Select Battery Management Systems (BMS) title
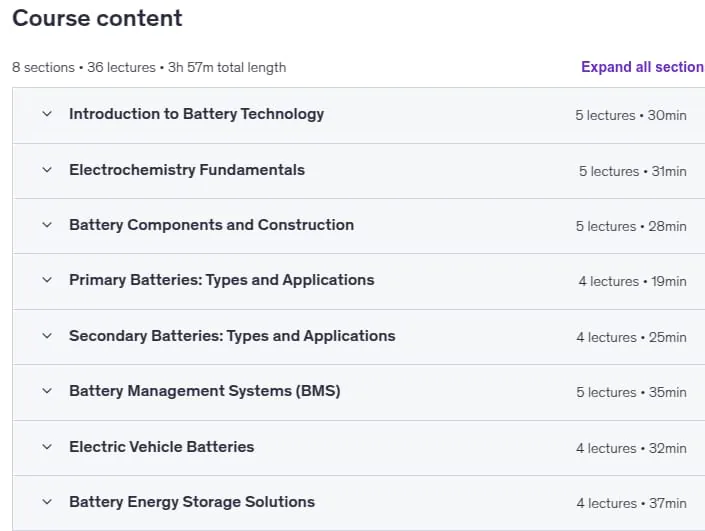The width and height of the screenshot is (705, 531). [x=205, y=391]
